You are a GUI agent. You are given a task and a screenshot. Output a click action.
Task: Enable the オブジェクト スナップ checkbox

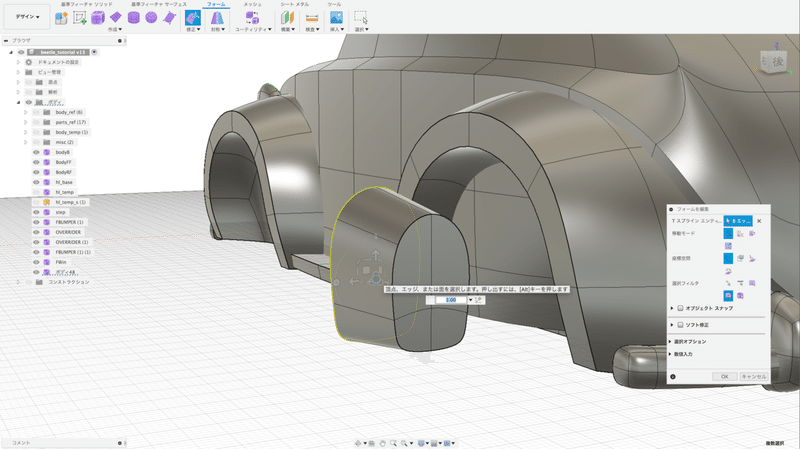[x=681, y=308]
